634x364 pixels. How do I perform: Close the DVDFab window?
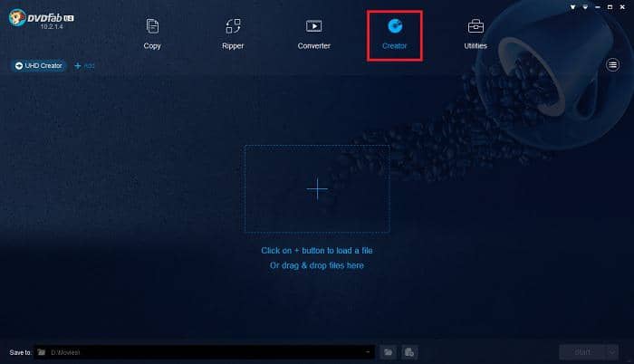click(622, 7)
